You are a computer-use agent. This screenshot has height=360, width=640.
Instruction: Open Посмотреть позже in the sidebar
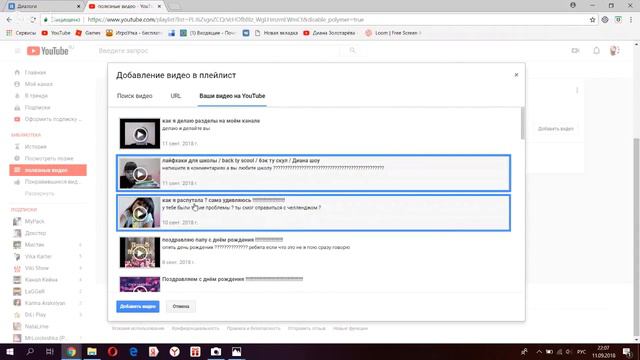48,158
